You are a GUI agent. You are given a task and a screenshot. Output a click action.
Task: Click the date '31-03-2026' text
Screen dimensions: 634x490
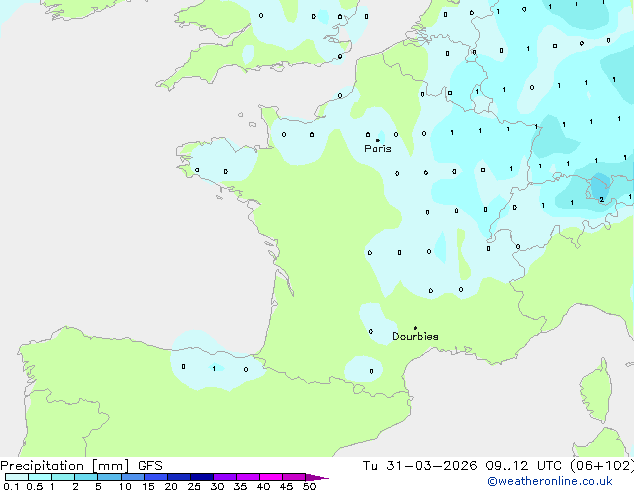click(x=431, y=466)
